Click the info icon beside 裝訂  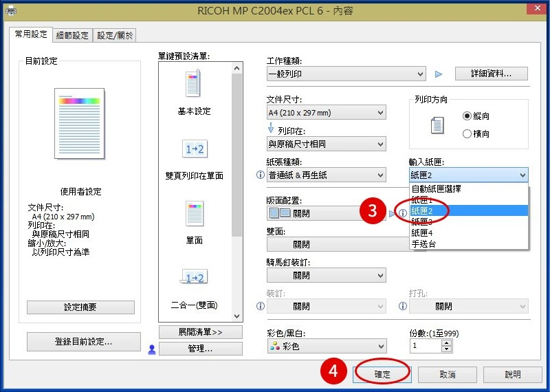261,306
